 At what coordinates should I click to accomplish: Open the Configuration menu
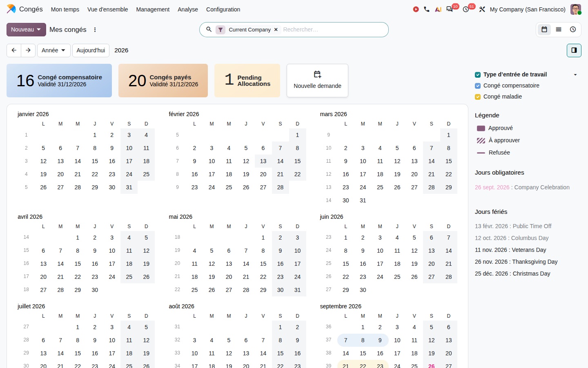click(223, 9)
